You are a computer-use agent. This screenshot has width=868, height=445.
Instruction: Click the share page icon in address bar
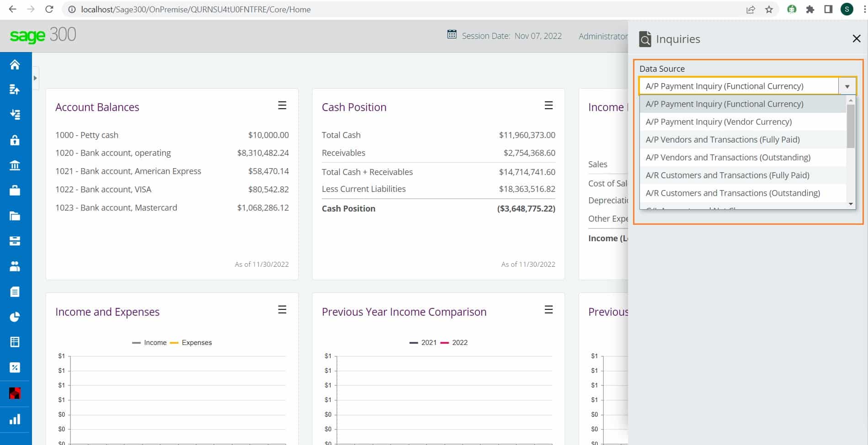pos(751,10)
